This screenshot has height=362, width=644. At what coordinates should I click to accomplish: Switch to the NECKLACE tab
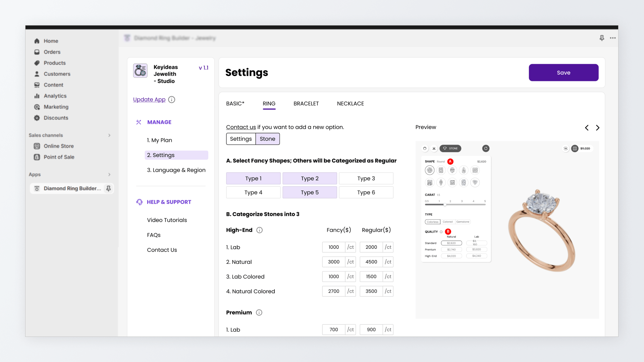(x=350, y=104)
